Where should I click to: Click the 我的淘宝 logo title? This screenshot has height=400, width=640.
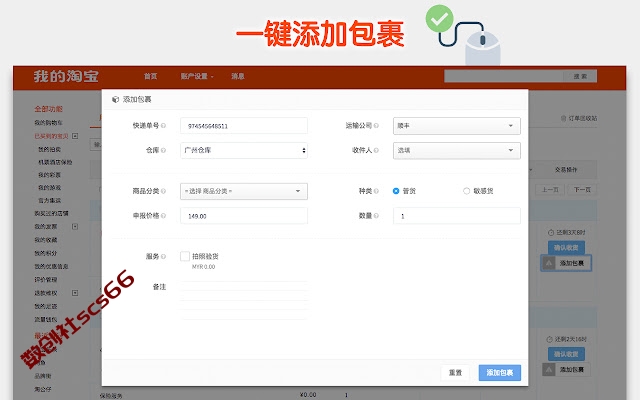pos(66,76)
